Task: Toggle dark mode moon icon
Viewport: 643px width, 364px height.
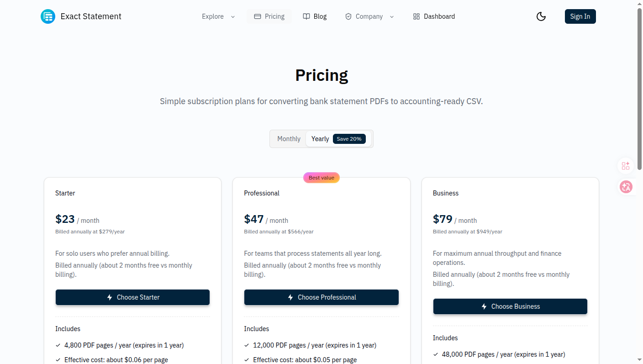Action: coord(541,16)
